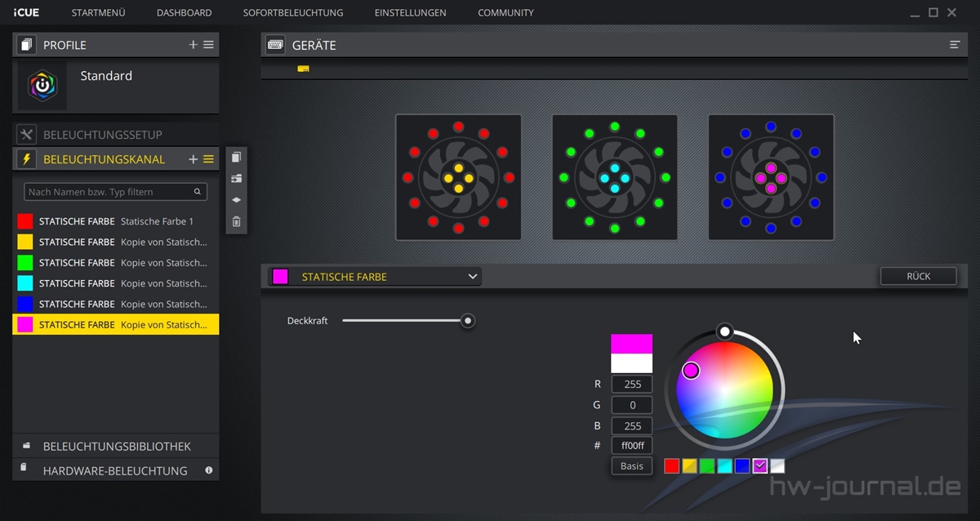Click the magenta color preview box
The height and width of the screenshot is (521, 980).
(631, 344)
